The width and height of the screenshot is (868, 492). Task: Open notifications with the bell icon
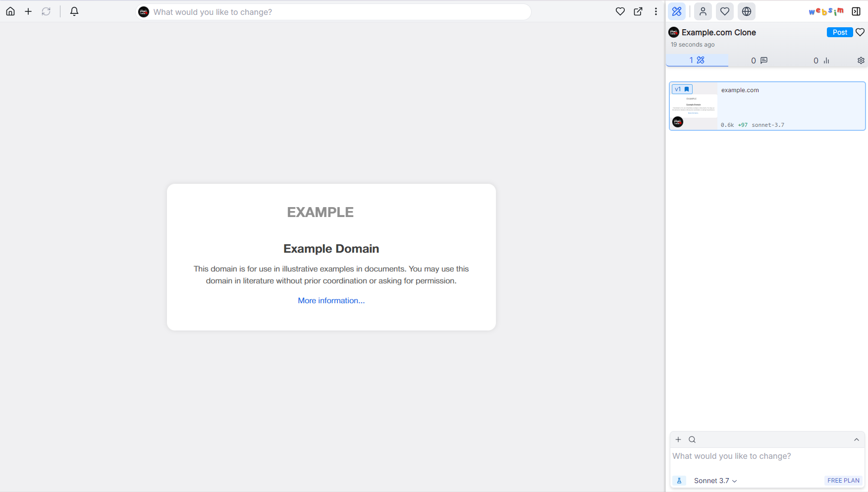point(74,11)
